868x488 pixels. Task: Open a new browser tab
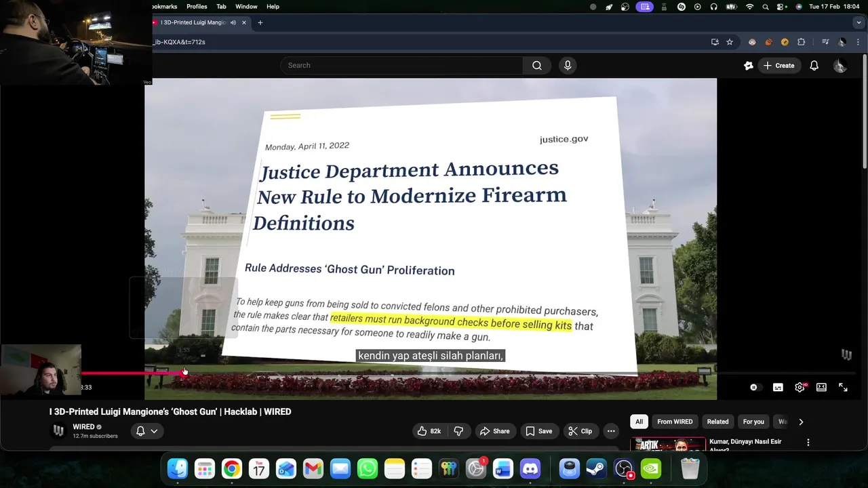pos(260,22)
